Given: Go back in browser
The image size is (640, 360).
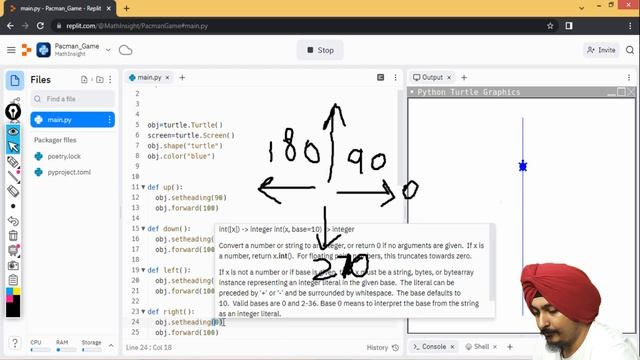Looking at the screenshot, I should click(10, 26).
